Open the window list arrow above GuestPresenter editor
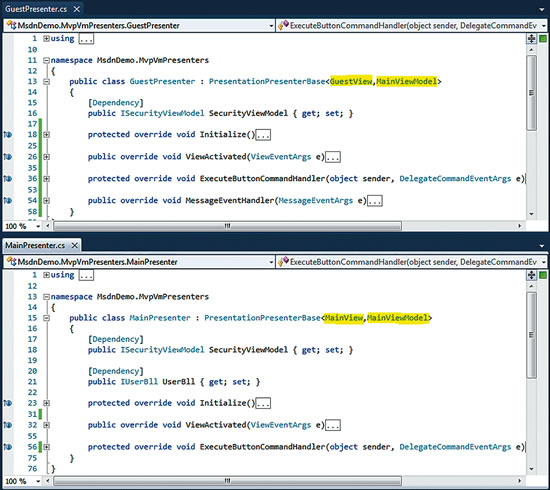This screenshot has width=550, height=490. point(542,9)
